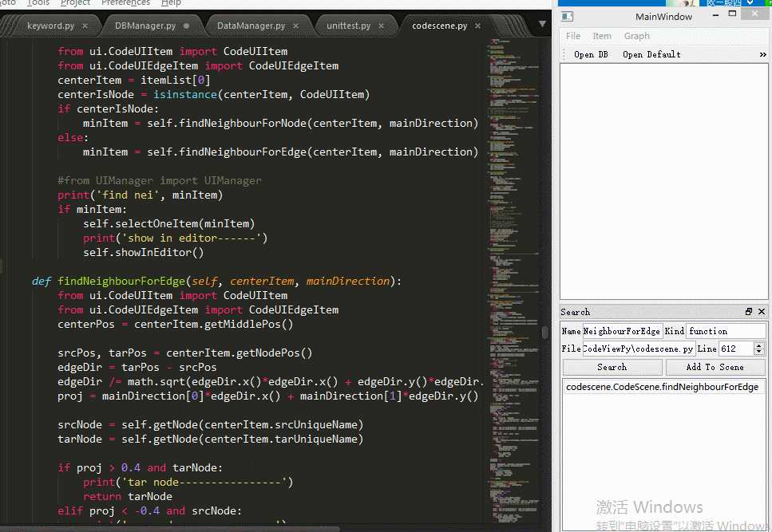This screenshot has height=532, width=772.
Task: Click the Search button
Action: tap(612, 367)
